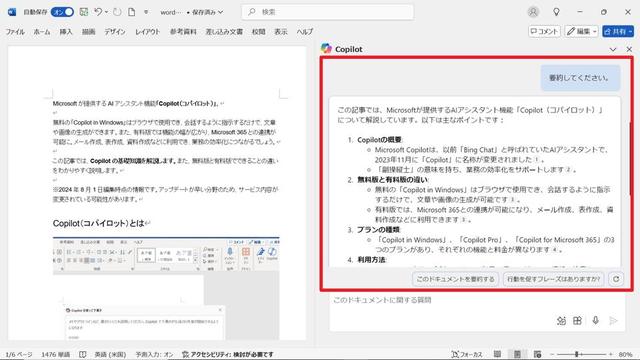
Task: Click the Undo arrow icon
Action: [x=98, y=12]
